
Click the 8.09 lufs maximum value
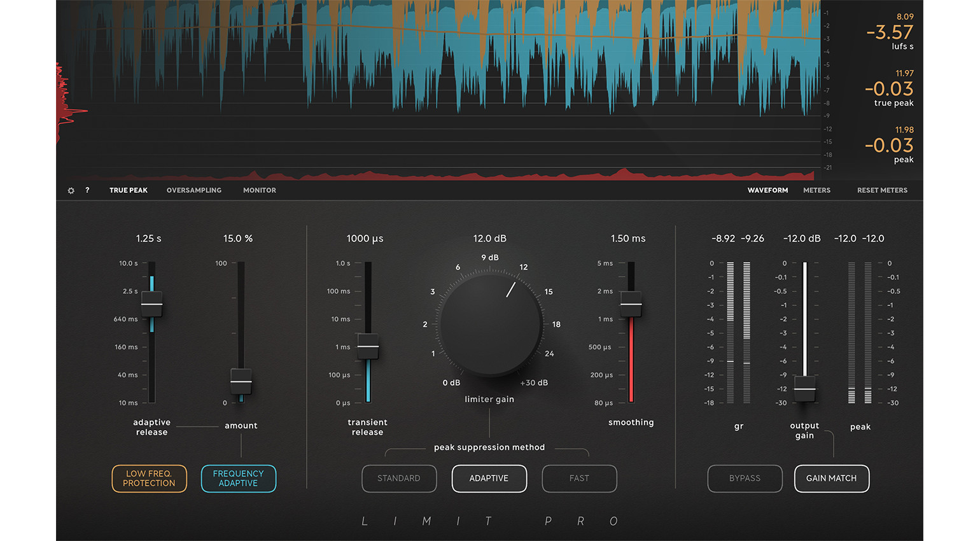[x=905, y=17]
